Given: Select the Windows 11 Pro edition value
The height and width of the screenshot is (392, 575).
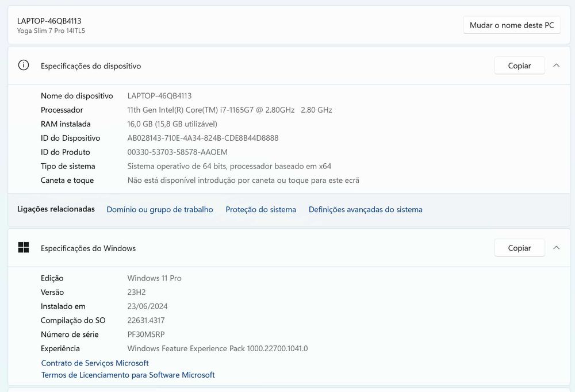Looking at the screenshot, I should pyautogui.click(x=154, y=278).
